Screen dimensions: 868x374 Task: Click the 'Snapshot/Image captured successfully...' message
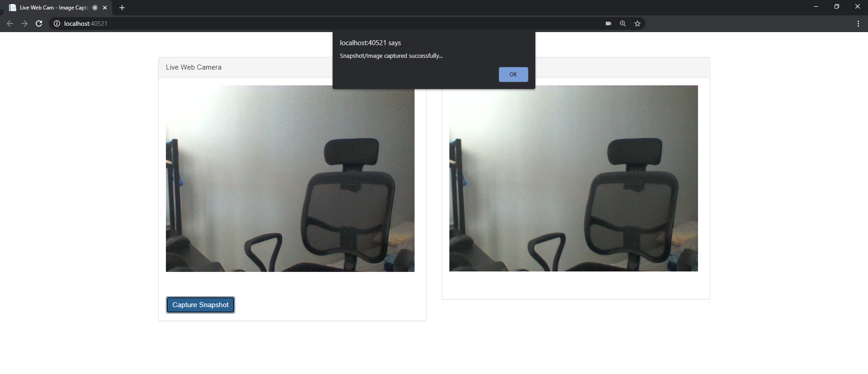point(392,56)
